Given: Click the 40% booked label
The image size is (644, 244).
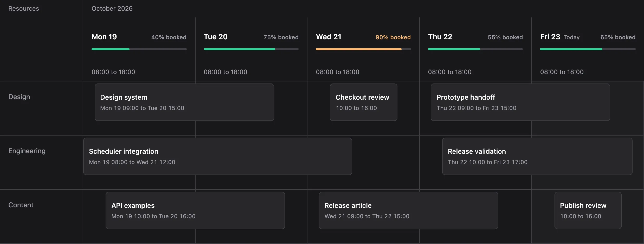Looking at the screenshot, I should point(169,37).
